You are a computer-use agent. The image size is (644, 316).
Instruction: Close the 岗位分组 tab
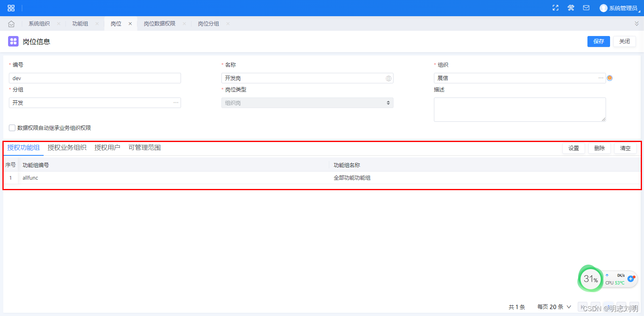[228, 24]
